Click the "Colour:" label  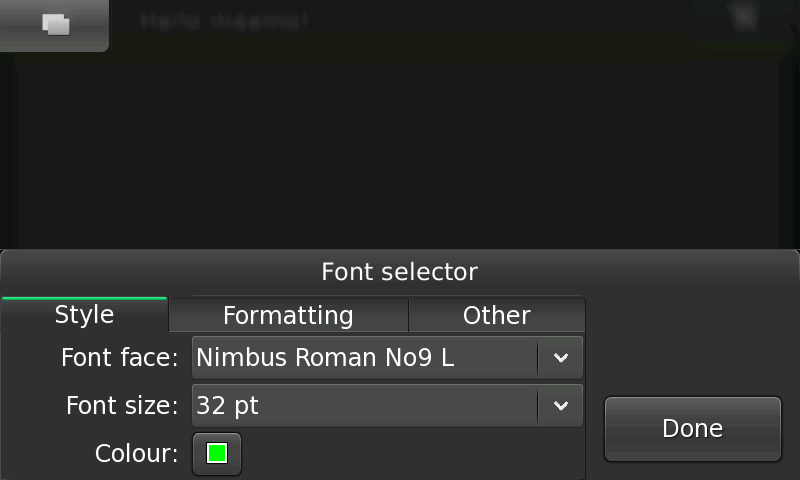[x=136, y=454]
